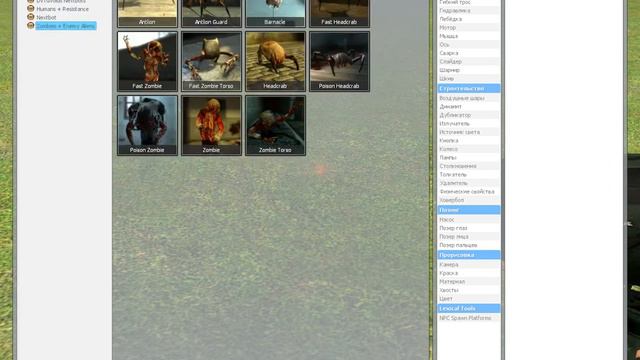Screen dimensions: 640x360
Task: Select the Толкатель tool
Action: click(x=469, y=174)
